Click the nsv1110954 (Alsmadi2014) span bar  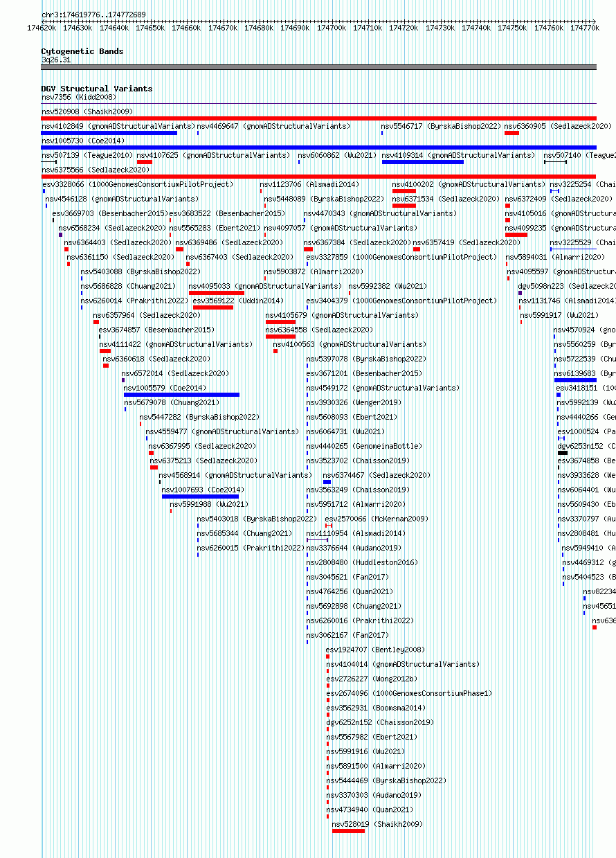pos(318,540)
